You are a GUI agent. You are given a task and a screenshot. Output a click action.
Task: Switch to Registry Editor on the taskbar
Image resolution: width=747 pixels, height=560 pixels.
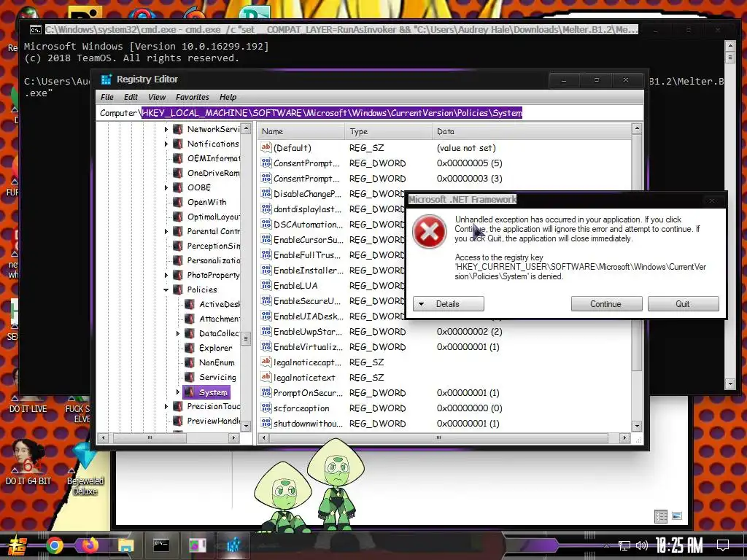click(x=233, y=545)
